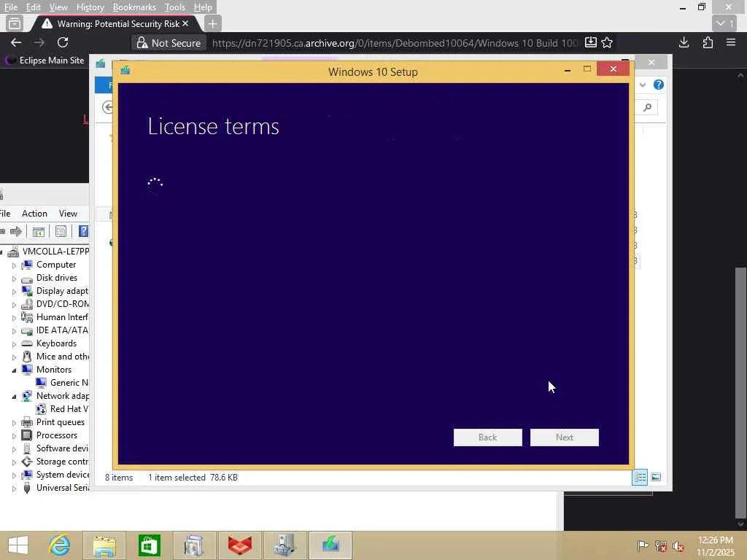Screen dimensions: 747x560
Task: Open the red taskbar application icon
Action: [239, 545]
